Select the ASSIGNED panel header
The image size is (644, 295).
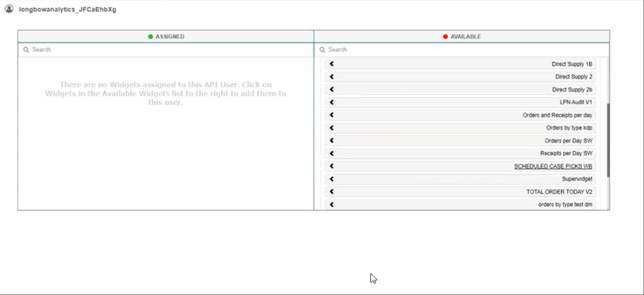coord(165,36)
